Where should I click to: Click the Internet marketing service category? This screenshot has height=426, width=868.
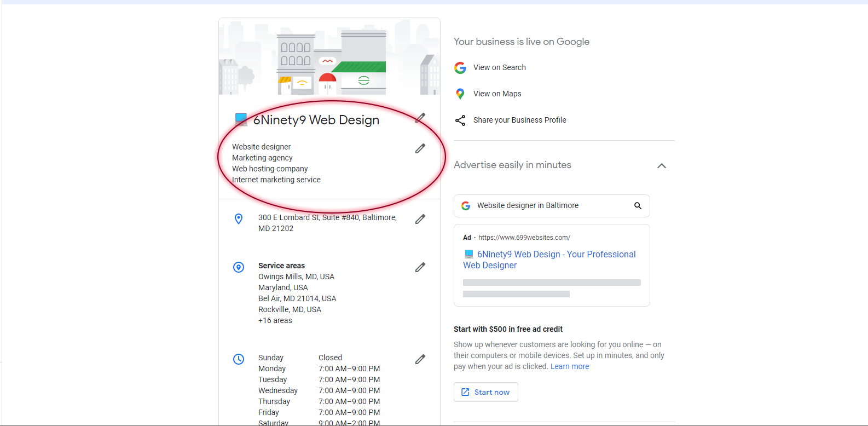[276, 180]
